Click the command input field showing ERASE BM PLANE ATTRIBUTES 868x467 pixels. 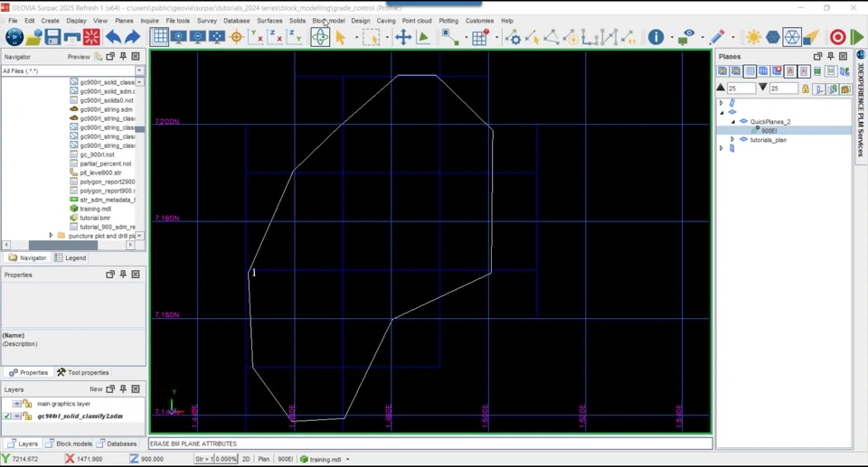tap(430, 444)
